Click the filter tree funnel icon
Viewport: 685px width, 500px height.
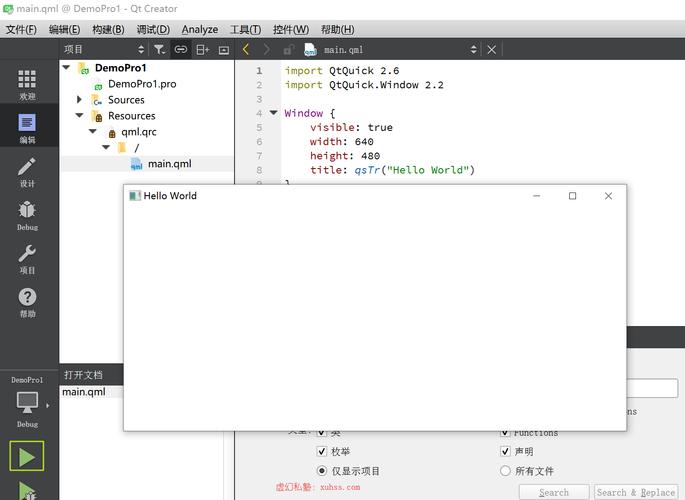click(159, 50)
